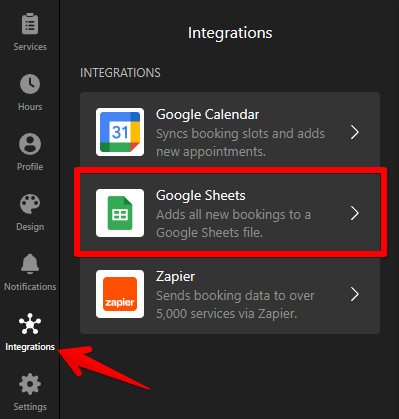Screen dimensions: 399x419
Task: Go to Settings sidebar label
Action: pyautogui.click(x=30, y=407)
